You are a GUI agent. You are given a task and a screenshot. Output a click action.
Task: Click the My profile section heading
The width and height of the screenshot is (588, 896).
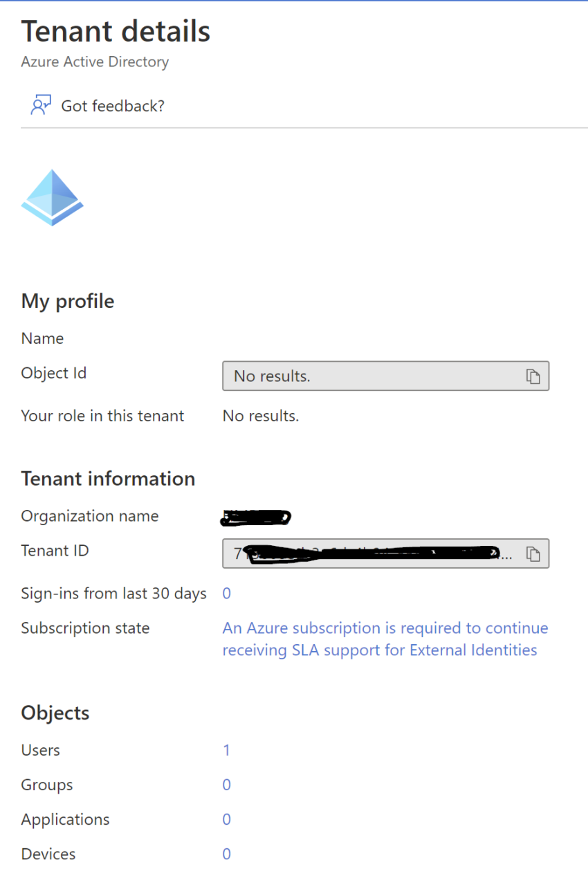(68, 301)
